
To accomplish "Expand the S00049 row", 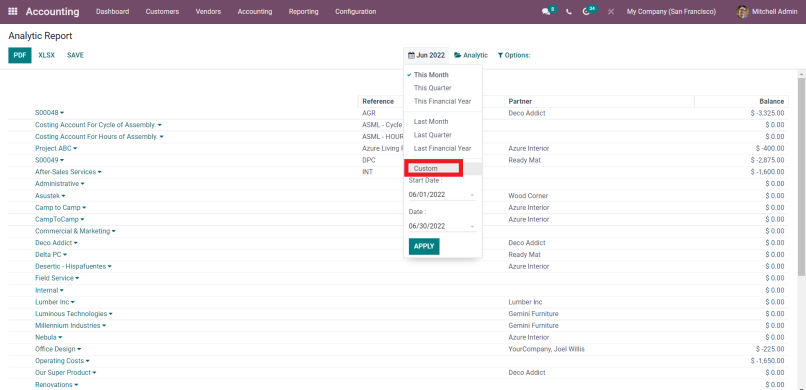I will [49, 160].
